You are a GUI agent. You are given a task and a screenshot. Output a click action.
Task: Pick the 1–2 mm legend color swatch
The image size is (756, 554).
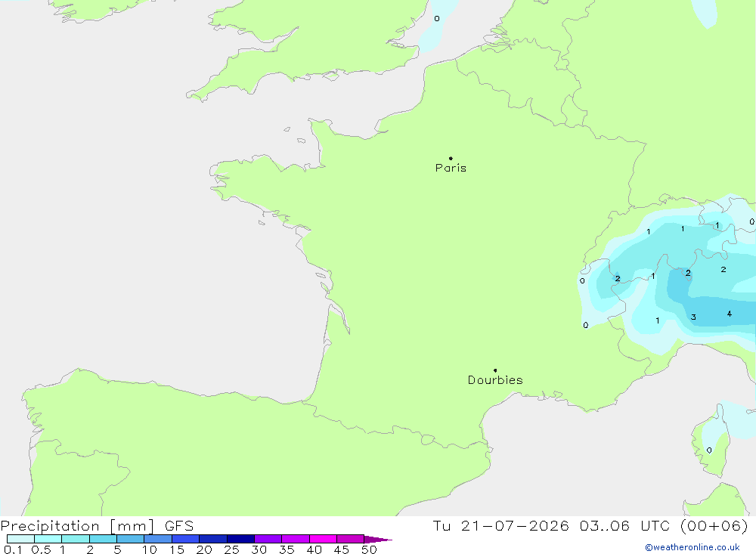pos(76,539)
